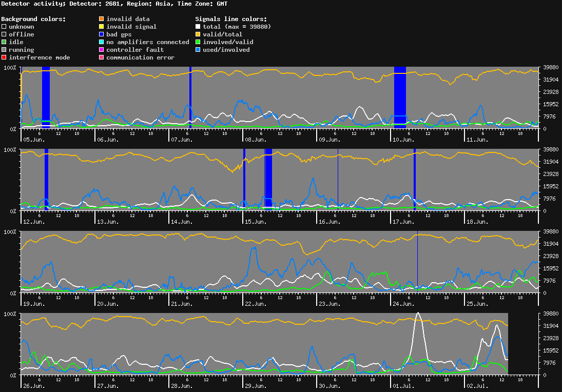Click the '27.Jun.' date label
This screenshot has width=562, height=392.
[108, 386]
